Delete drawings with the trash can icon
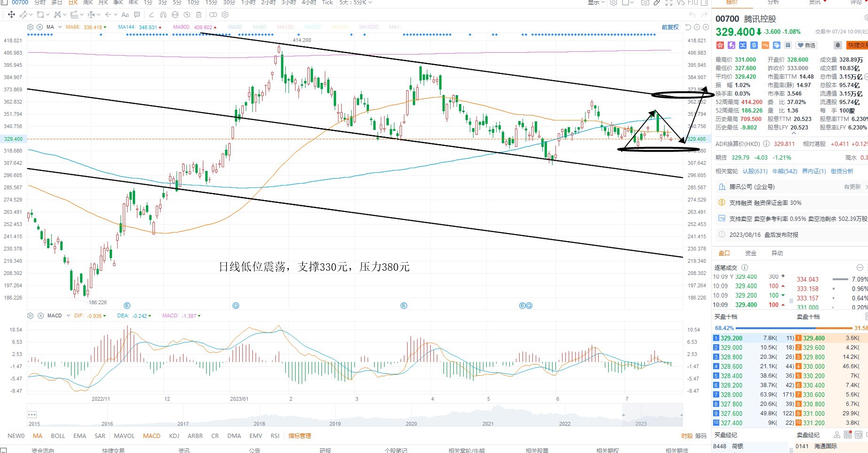 pos(199,15)
